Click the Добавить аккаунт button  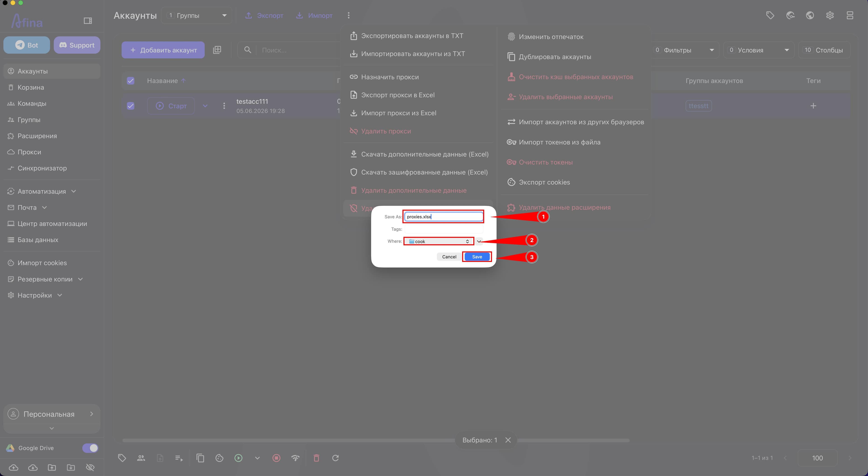[163, 50]
